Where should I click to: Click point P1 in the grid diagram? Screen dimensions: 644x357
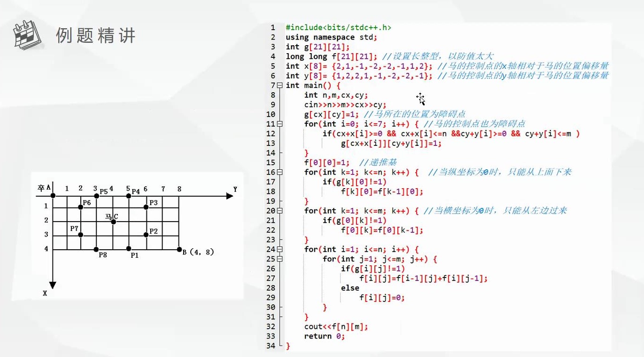point(129,248)
